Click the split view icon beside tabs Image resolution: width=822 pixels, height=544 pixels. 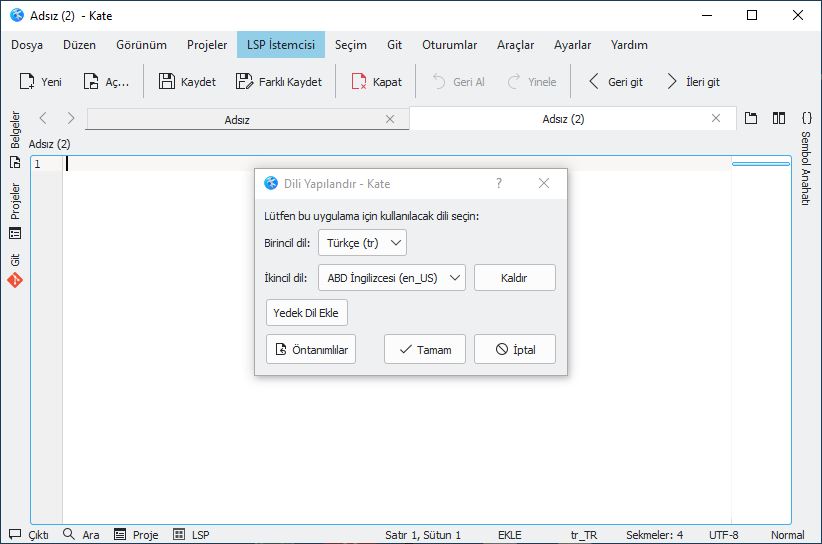pyautogui.click(x=779, y=118)
